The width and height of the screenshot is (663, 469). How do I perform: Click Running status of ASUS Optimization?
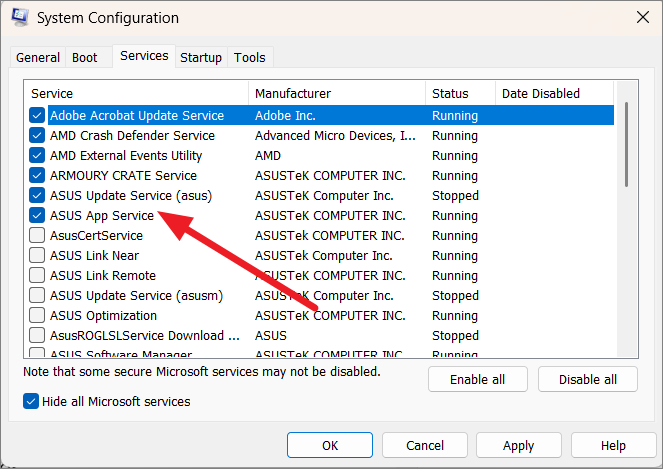[x=455, y=315]
